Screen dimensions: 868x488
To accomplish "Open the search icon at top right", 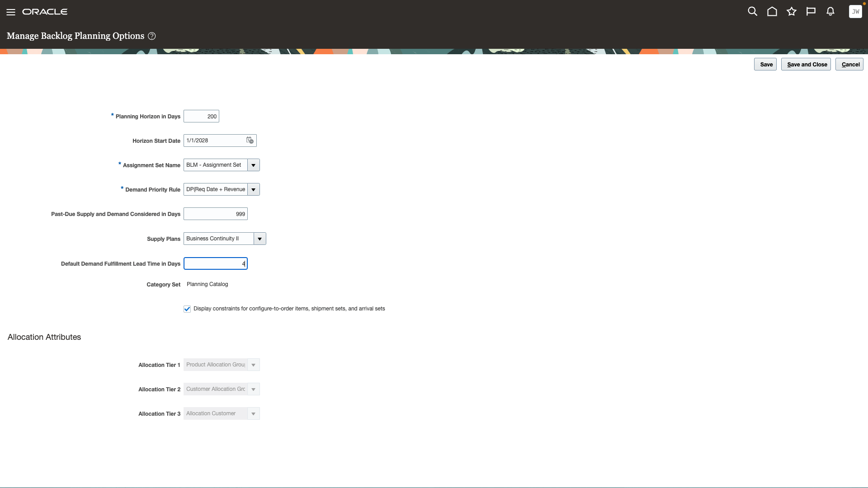I will pos(753,11).
